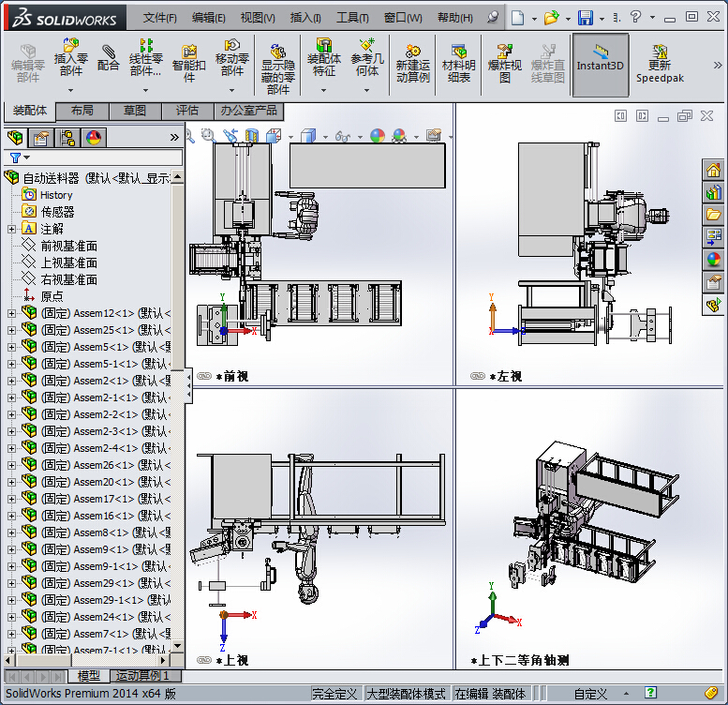The height and width of the screenshot is (705, 728).
Task: Expand the Assem25<1> tree node
Action: [x=11, y=330]
